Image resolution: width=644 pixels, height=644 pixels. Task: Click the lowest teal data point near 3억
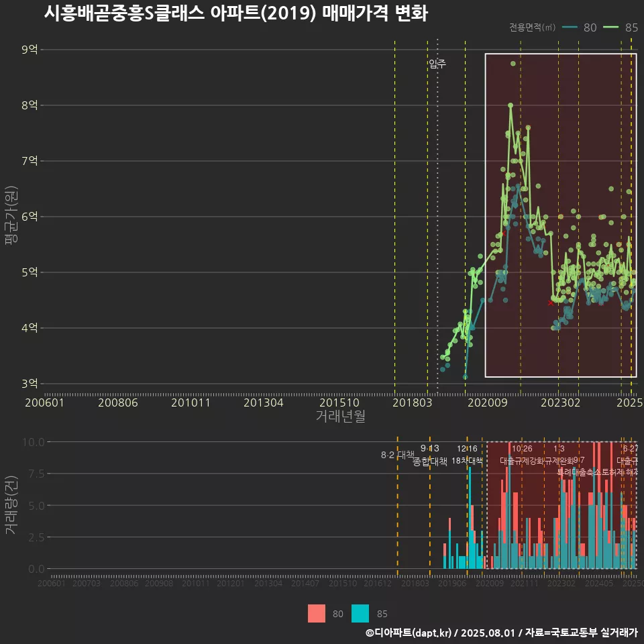[x=465, y=377]
